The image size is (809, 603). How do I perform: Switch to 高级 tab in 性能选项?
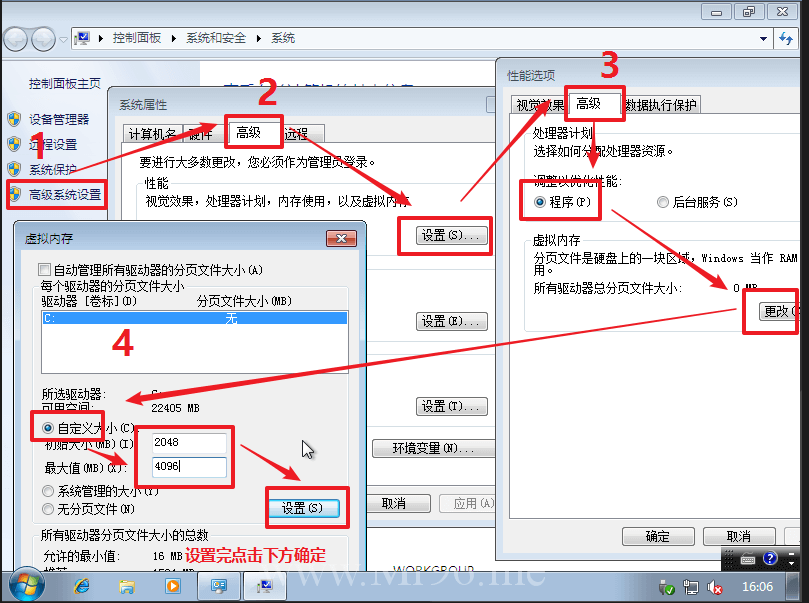click(x=594, y=104)
